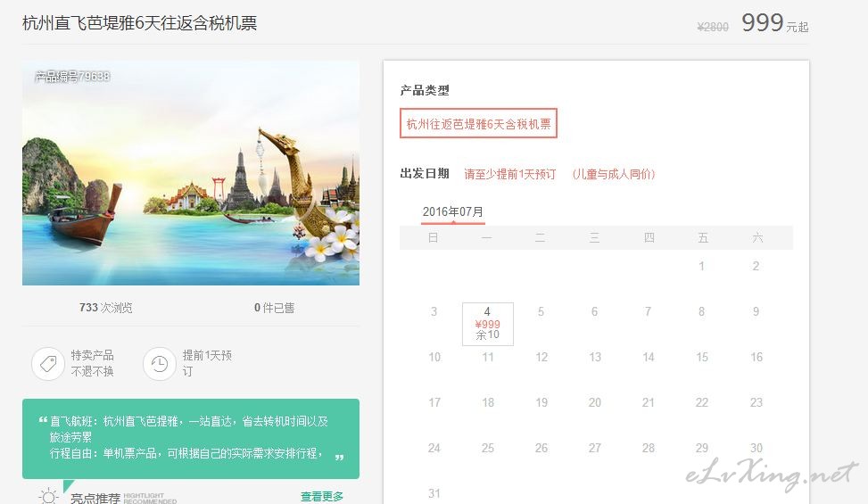Click the 733次浏览 view count
Viewport: 868px width, 504px height.
[106, 308]
